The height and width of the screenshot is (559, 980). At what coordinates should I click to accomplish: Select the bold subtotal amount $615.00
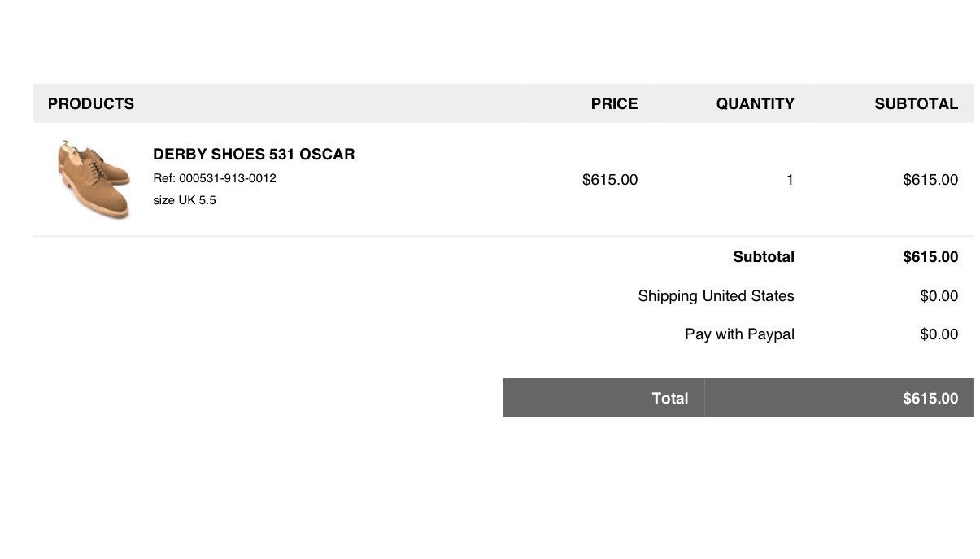pyautogui.click(x=930, y=257)
